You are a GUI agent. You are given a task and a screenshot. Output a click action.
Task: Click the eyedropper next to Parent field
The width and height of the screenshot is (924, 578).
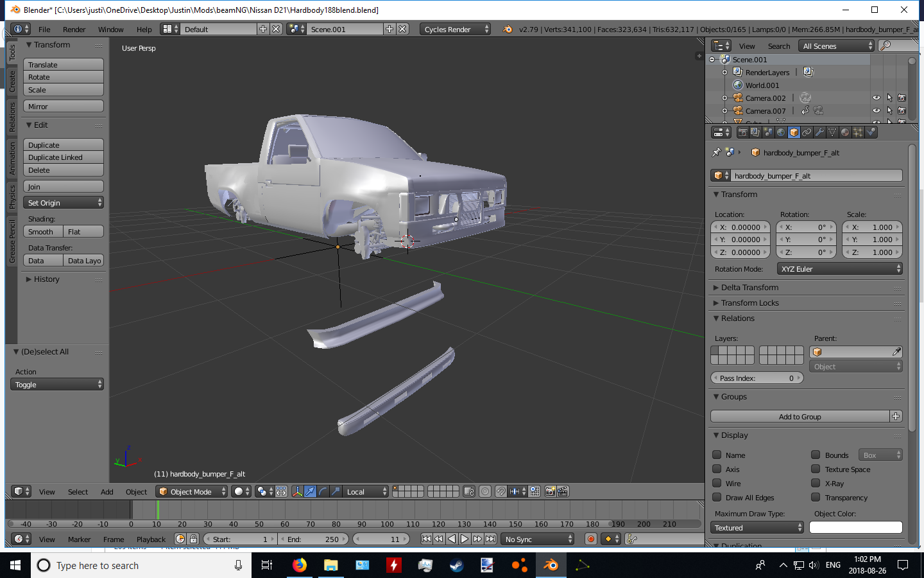click(x=896, y=352)
